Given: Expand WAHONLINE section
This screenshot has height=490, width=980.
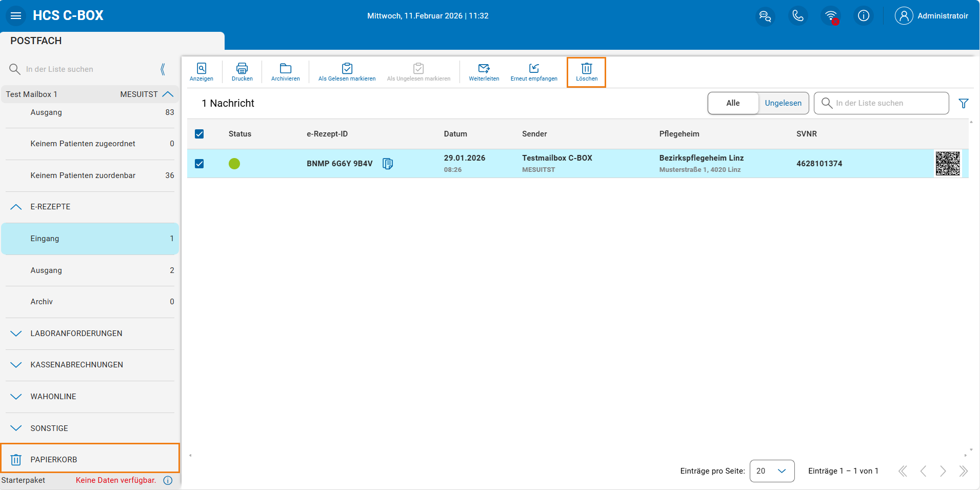Looking at the screenshot, I should pos(16,397).
